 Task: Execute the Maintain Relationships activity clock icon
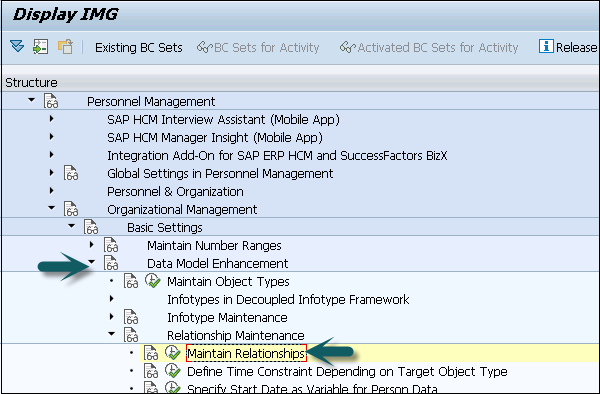(173, 353)
